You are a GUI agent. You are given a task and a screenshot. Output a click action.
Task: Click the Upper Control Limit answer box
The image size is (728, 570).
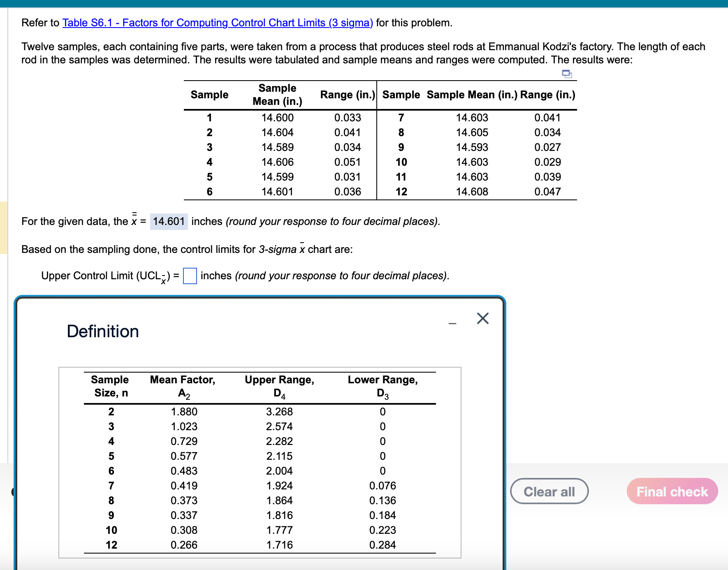point(190,276)
